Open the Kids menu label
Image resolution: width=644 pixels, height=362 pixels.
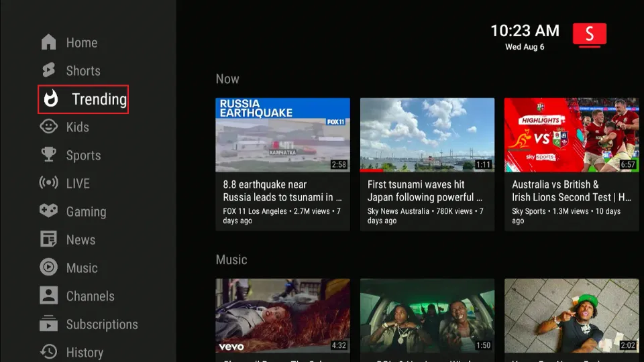[x=78, y=127]
